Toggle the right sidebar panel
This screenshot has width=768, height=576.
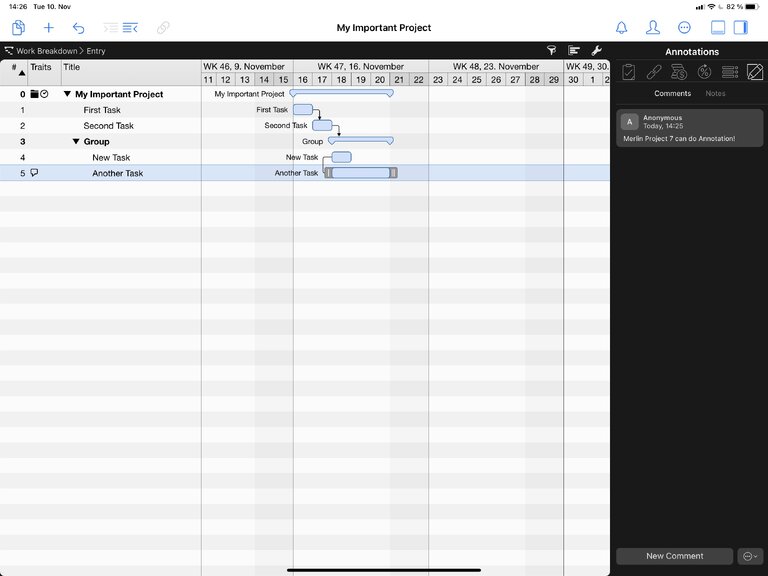point(741,28)
